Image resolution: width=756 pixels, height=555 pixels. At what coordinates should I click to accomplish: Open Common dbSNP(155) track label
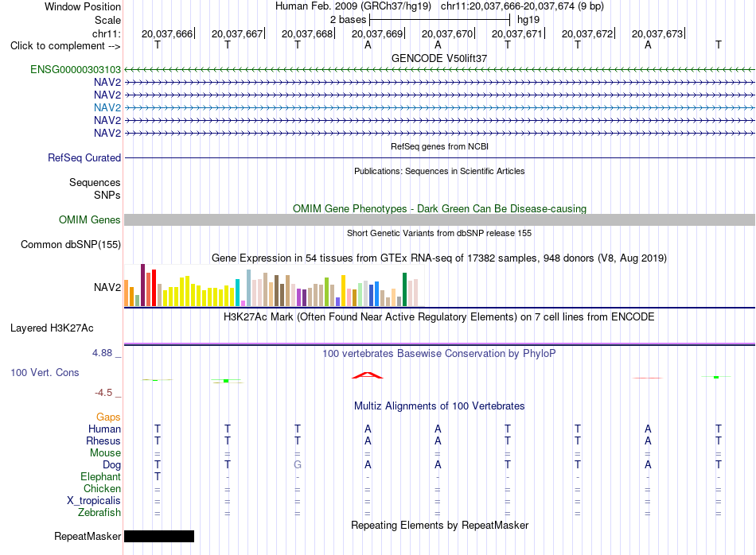[x=70, y=244]
